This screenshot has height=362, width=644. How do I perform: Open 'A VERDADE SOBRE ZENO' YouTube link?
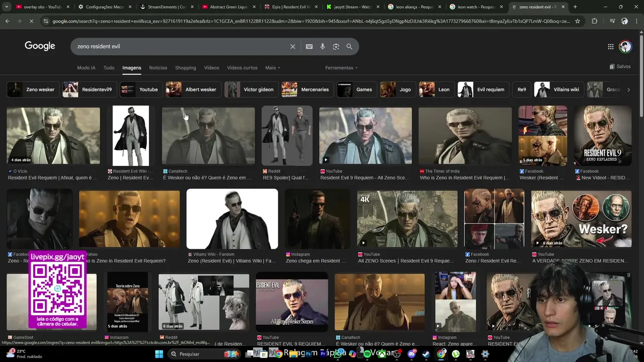(x=580, y=261)
